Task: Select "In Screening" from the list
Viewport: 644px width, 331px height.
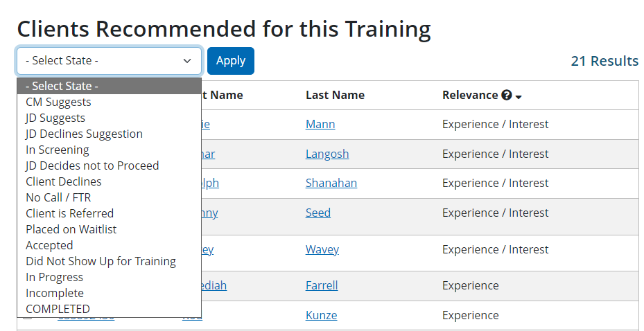Action: (x=58, y=150)
